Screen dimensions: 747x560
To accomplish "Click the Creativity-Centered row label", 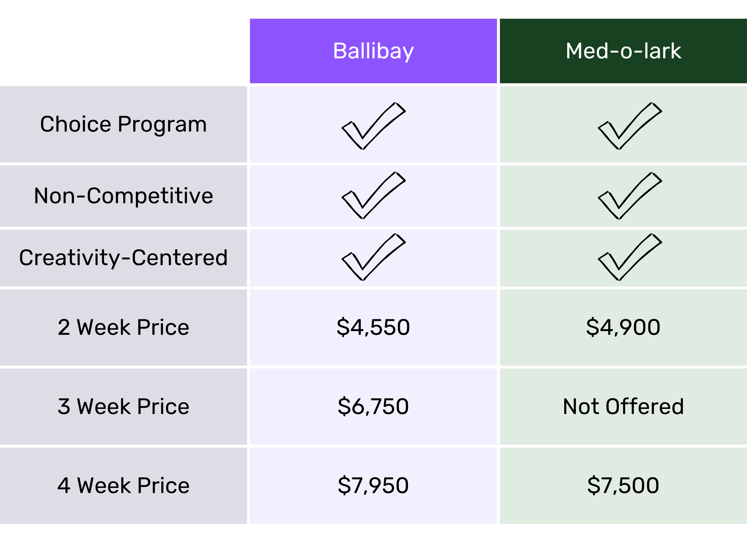I will [123, 258].
